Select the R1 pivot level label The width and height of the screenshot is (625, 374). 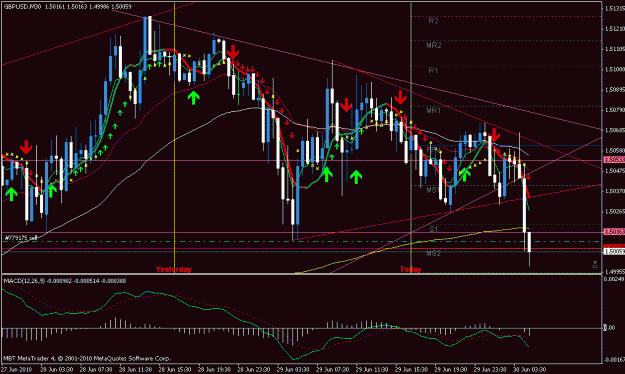tap(433, 71)
